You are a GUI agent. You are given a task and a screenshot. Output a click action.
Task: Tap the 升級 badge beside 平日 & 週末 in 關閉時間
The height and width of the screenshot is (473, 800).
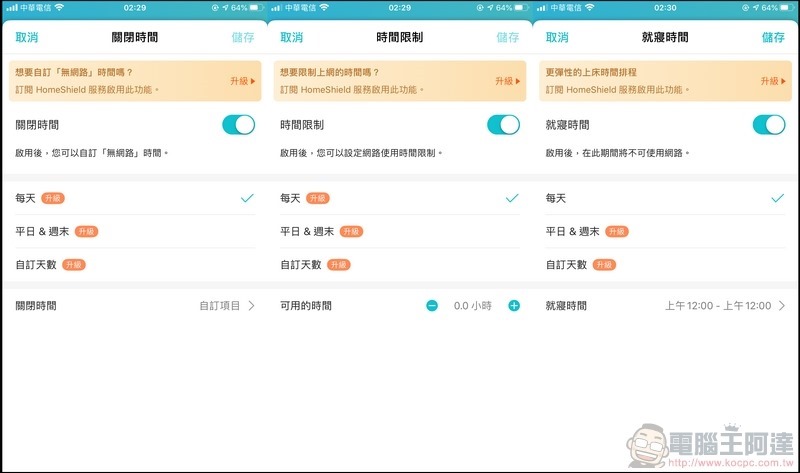coord(86,232)
